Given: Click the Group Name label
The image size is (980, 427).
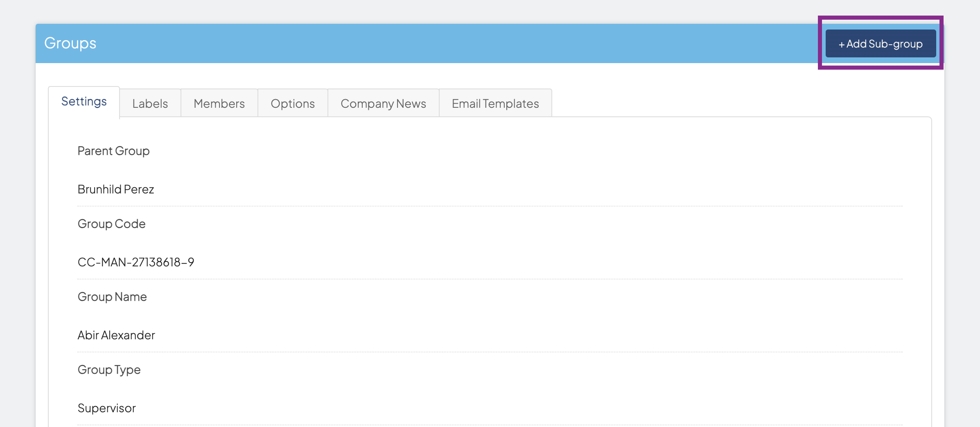Looking at the screenshot, I should pyautogui.click(x=112, y=297).
